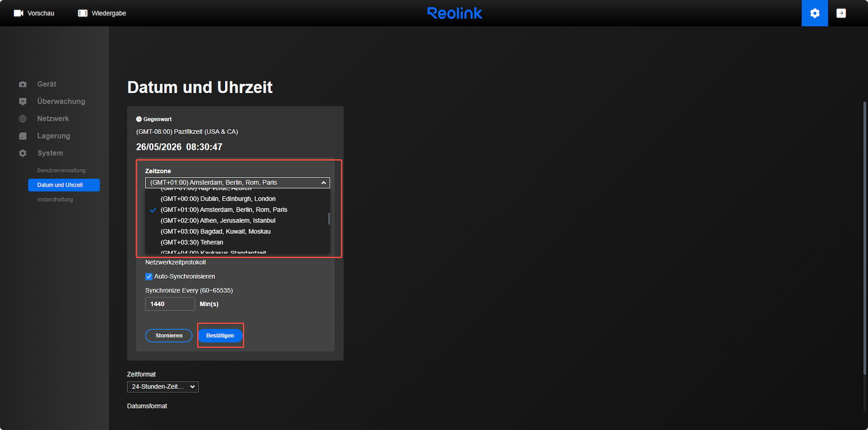Click the Bestätigen button

click(x=220, y=336)
